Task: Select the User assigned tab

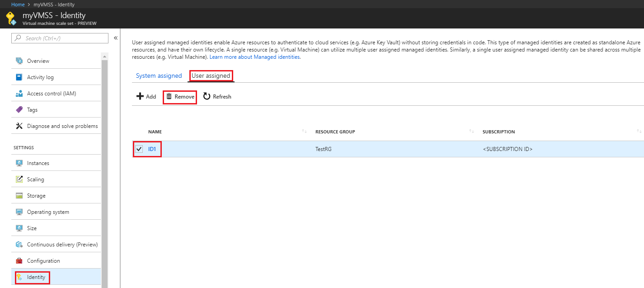Action: tap(211, 76)
